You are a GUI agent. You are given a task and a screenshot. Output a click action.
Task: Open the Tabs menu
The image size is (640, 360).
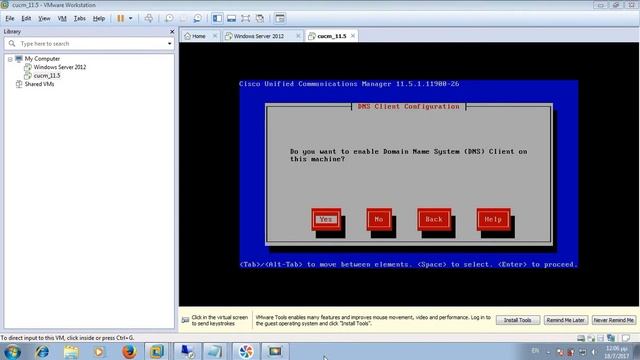point(80,18)
